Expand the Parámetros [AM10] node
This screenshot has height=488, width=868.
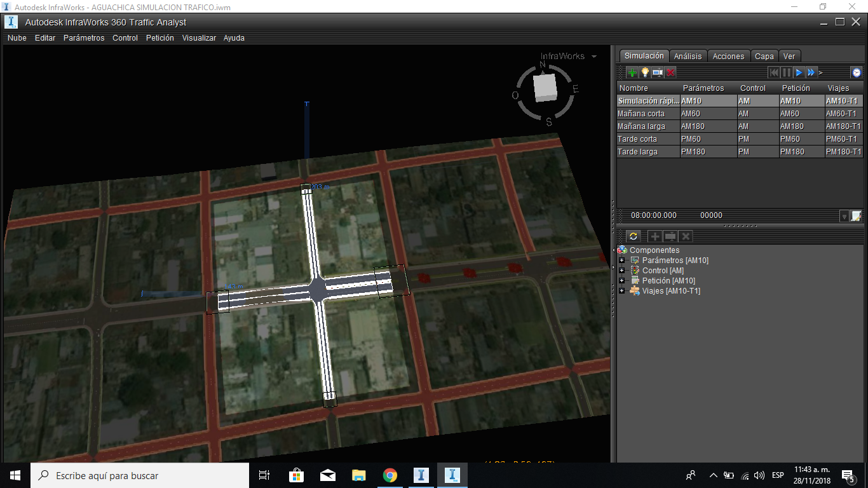[x=622, y=261]
